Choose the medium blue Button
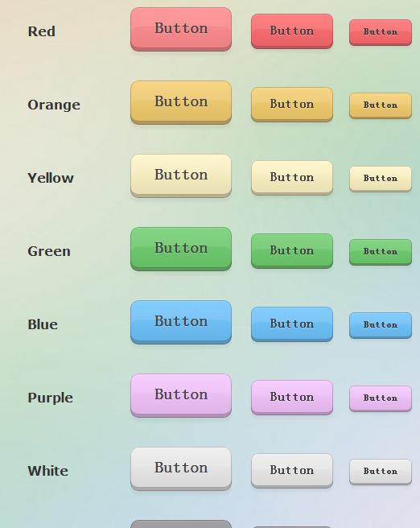420x528 pixels. click(x=292, y=324)
